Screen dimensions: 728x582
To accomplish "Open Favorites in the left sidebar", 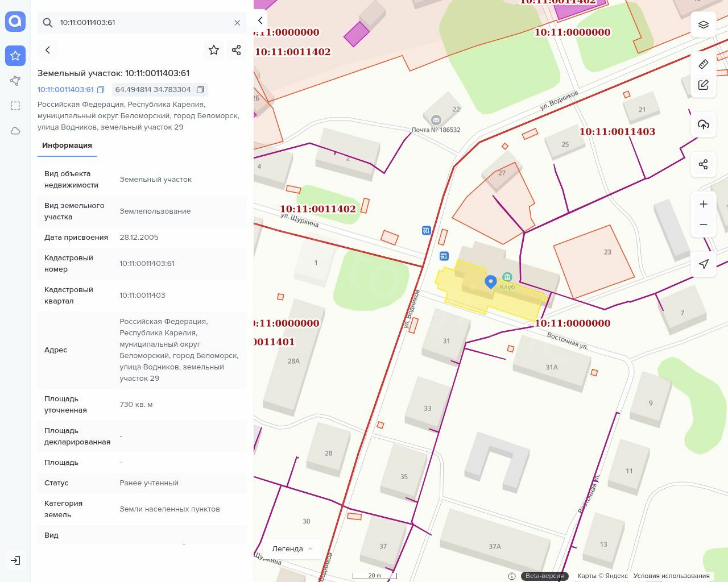I will pos(15,56).
